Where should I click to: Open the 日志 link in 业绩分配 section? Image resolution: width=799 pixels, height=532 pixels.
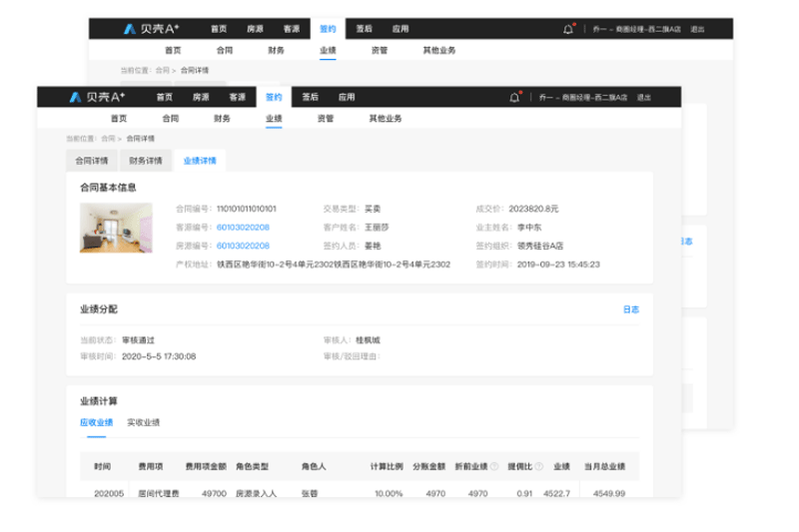coord(631,309)
